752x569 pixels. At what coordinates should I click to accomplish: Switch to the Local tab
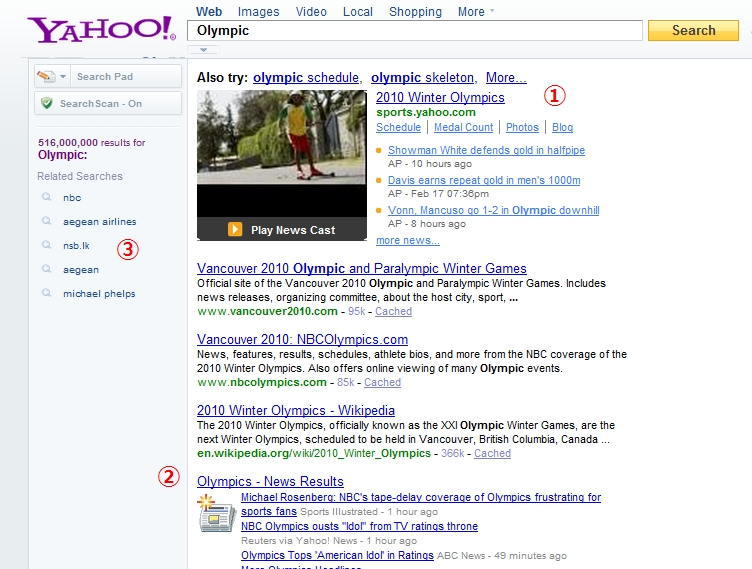click(358, 12)
